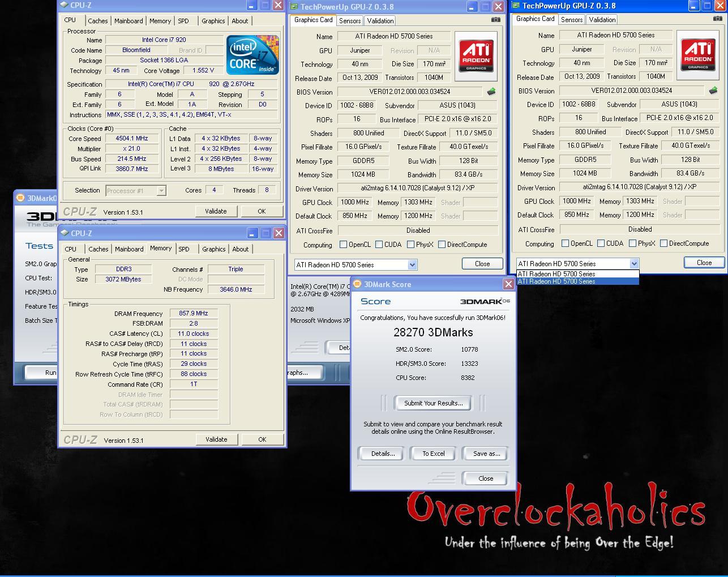Enable CUDA checkbox in left GPU-Z

click(x=379, y=245)
